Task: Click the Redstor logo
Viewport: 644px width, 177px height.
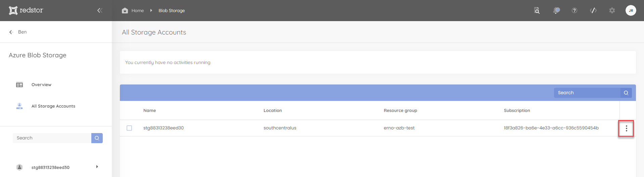Action: tap(26, 10)
